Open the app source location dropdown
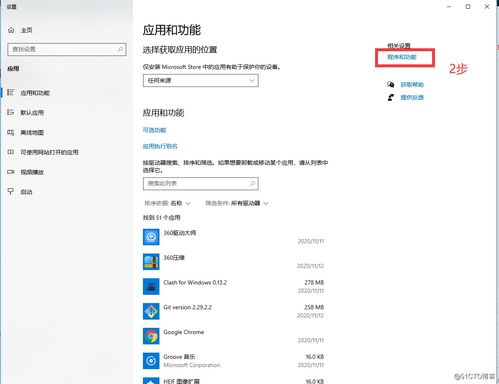 click(x=201, y=80)
